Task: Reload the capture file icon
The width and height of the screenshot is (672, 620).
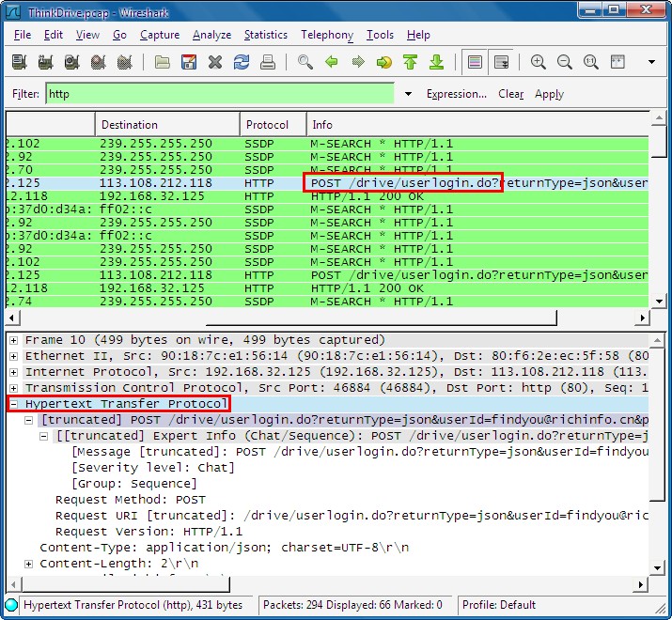Action: (242, 62)
